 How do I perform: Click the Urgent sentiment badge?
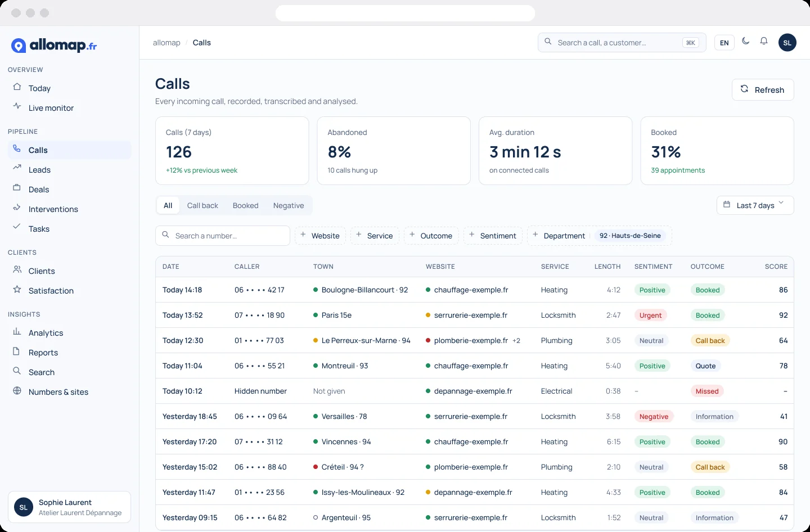[x=650, y=315]
